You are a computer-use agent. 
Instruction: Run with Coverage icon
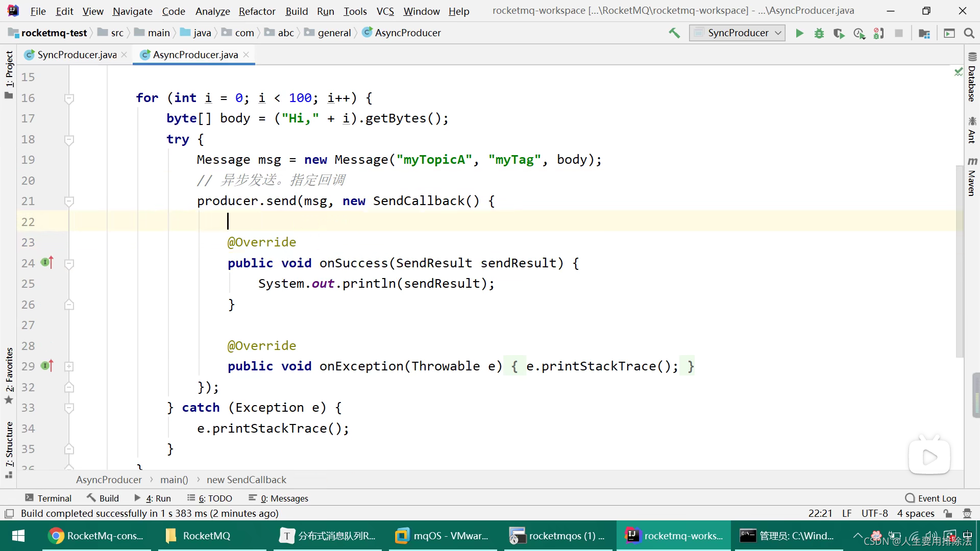pos(839,33)
